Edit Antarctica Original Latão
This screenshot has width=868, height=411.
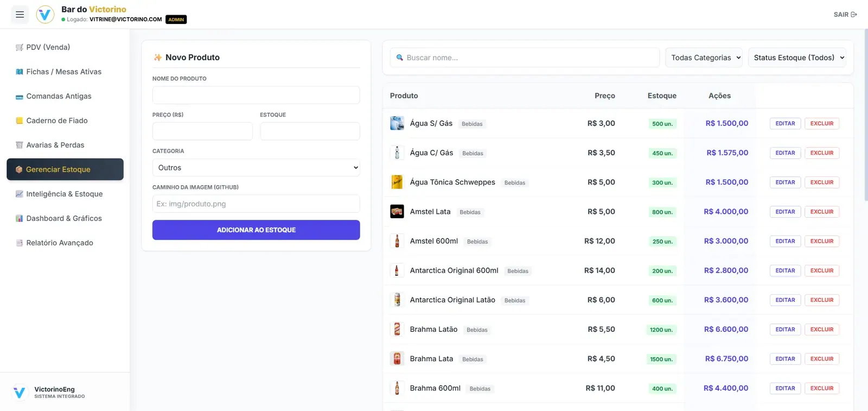[x=785, y=300]
